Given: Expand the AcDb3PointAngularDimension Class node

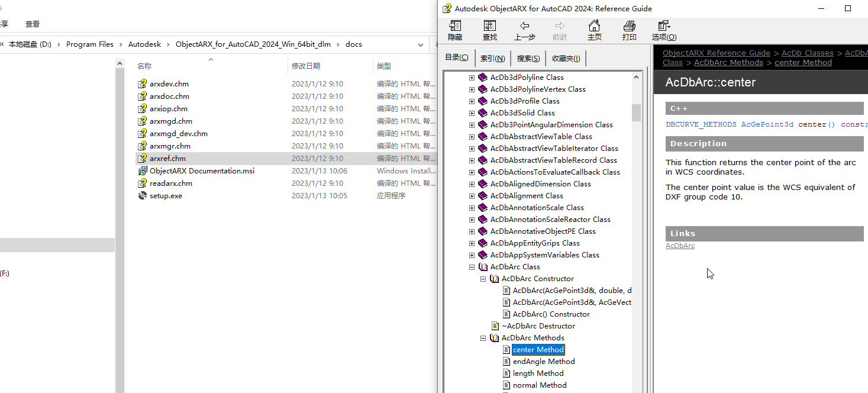Looking at the screenshot, I should [x=472, y=125].
